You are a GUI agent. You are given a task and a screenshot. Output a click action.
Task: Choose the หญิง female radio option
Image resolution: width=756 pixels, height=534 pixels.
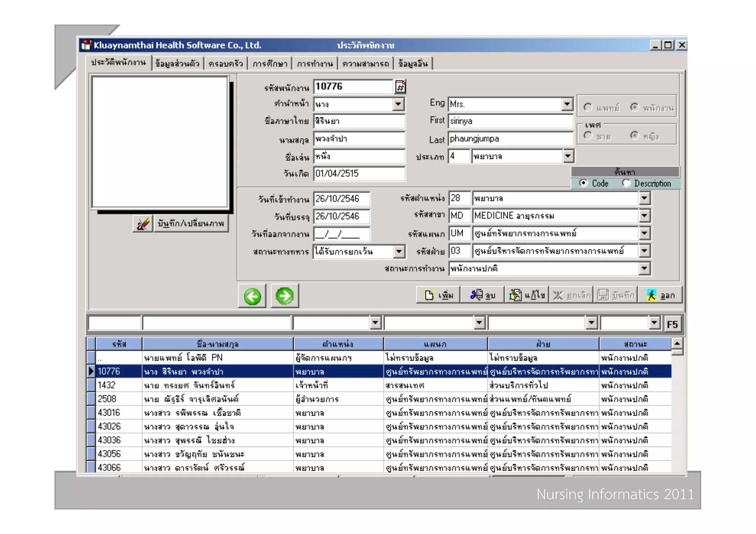(x=634, y=136)
